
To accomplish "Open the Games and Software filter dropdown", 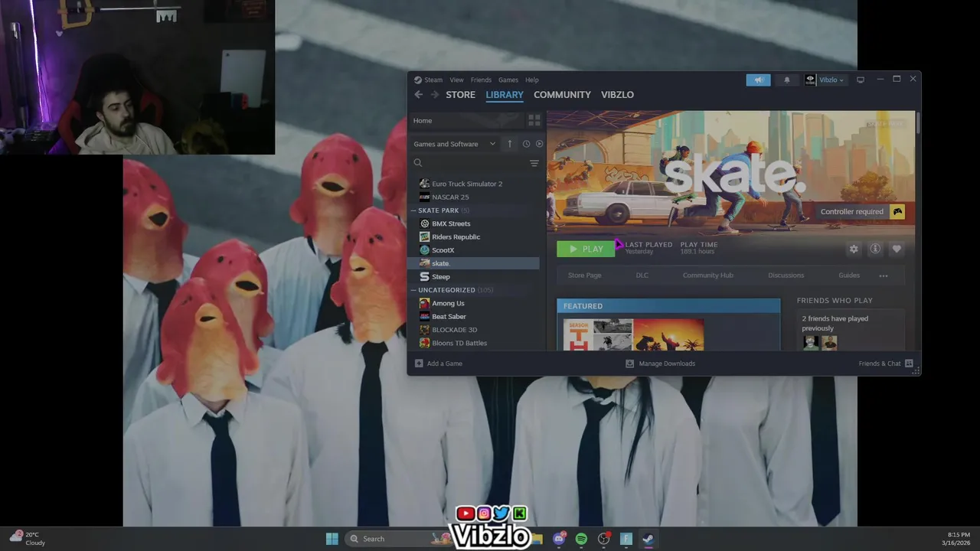I will 454,144.
